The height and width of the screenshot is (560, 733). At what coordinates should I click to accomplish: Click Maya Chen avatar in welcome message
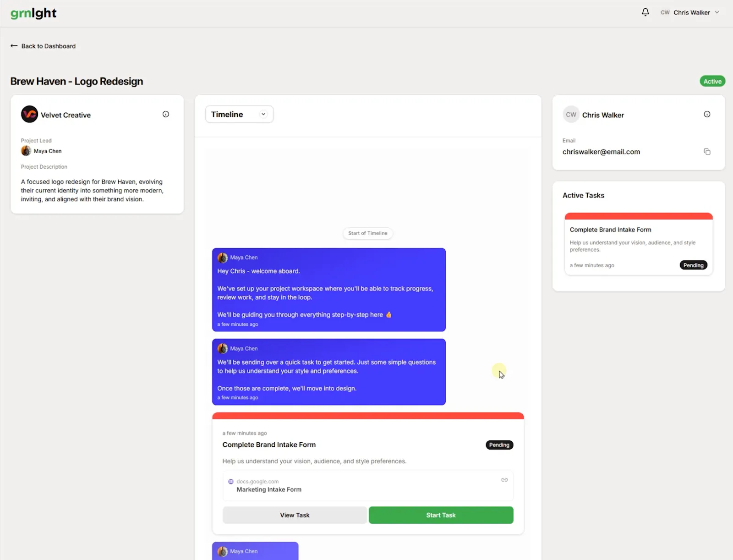[x=223, y=258]
